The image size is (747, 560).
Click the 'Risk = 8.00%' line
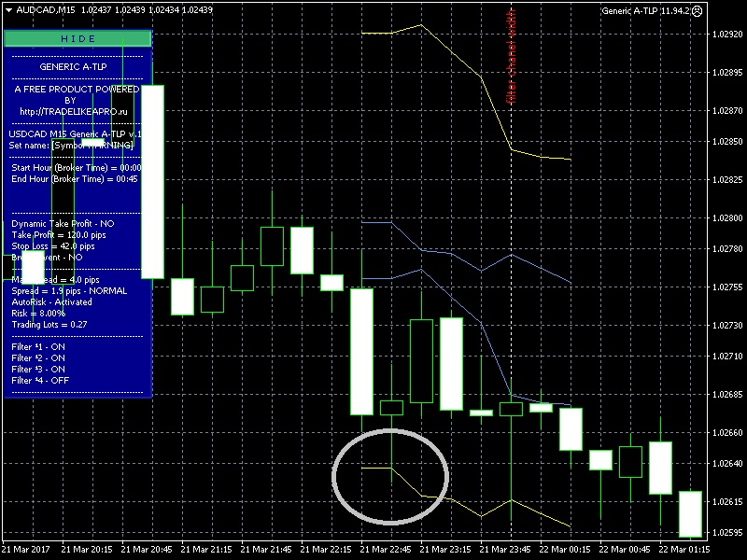38,314
